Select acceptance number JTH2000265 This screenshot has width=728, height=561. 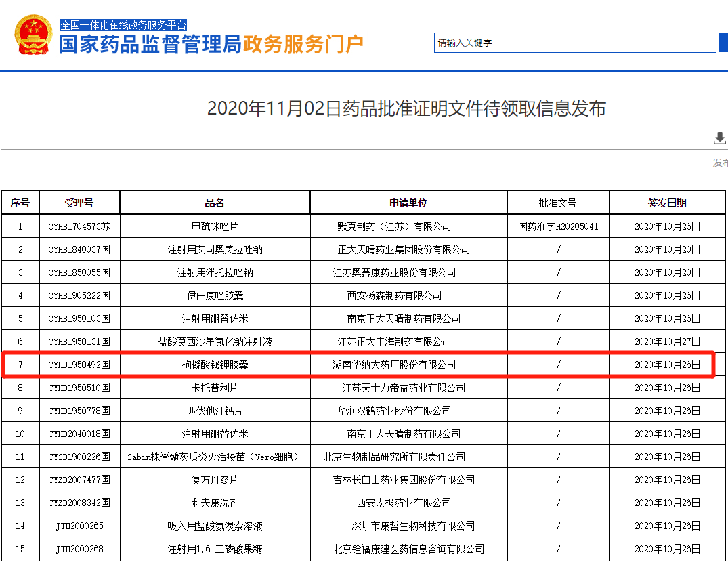tap(79, 526)
